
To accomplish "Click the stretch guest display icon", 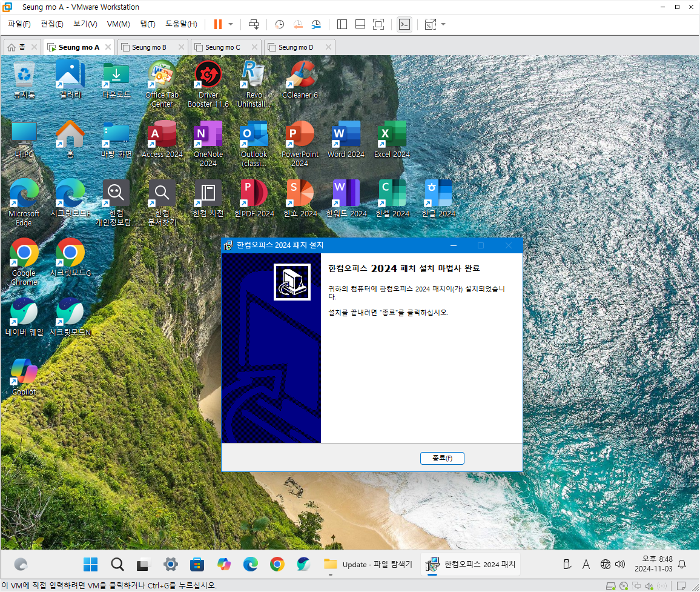I will 430,24.
